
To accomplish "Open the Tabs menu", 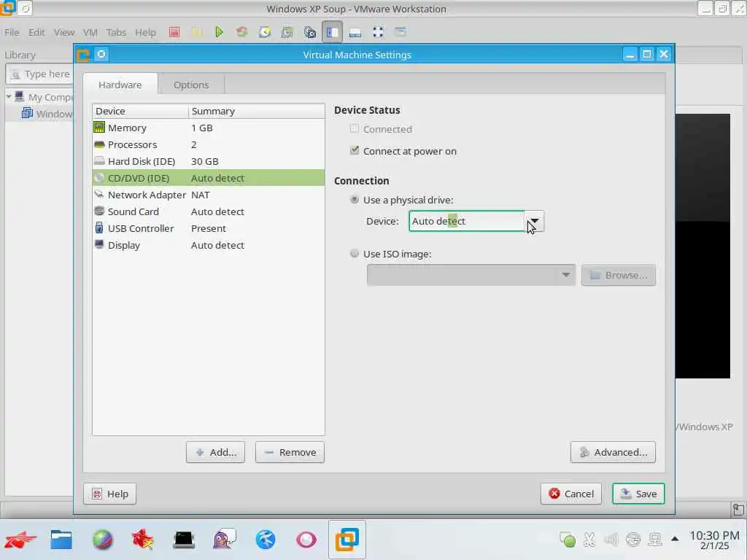I will 116,32.
